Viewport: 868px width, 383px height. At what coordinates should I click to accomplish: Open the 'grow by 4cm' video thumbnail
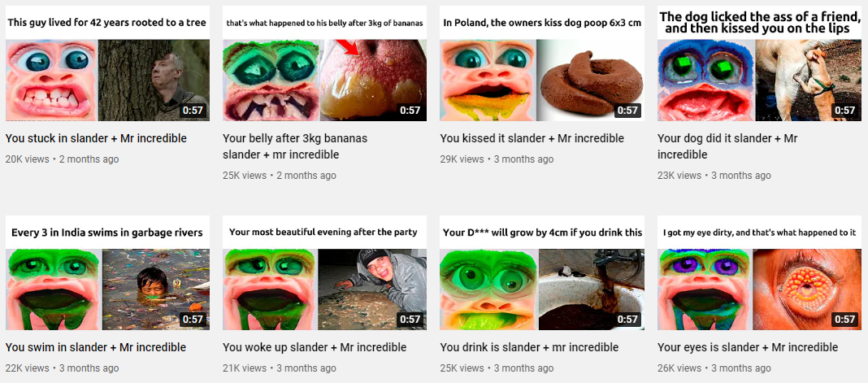(x=542, y=273)
